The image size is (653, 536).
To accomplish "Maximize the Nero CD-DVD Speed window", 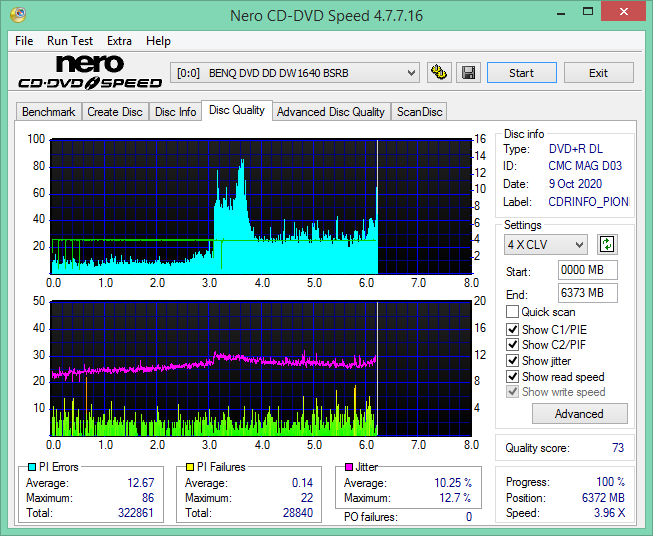I will pos(588,12).
